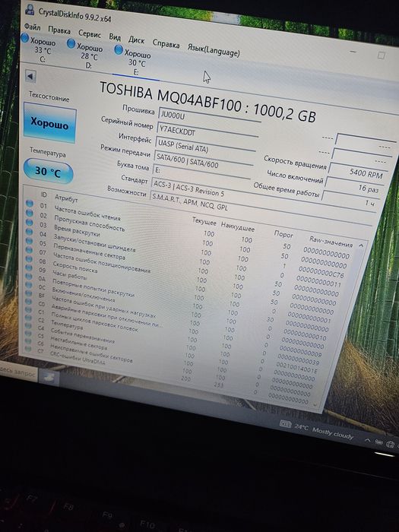Click the Хорошо health status button
Viewport: 399px width, 532px height.
pyautogui.click(x=49, y=123)
